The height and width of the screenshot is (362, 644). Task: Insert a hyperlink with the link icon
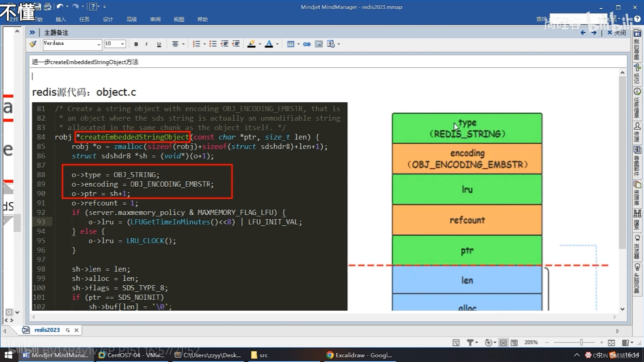[307, 44]
